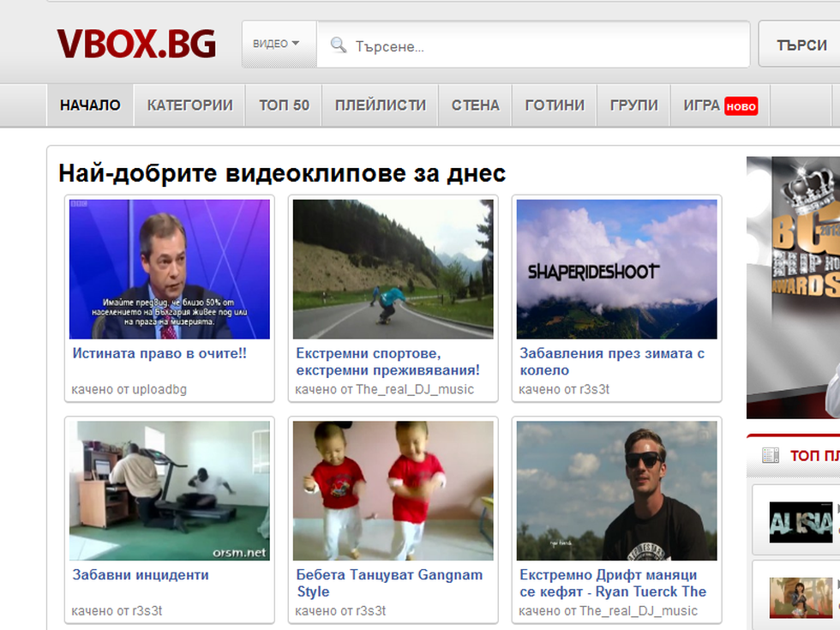Click the title Екстремни спортове, екстремни преживявания!
Viewport: 840px width, 630px height.
(387, 362)
